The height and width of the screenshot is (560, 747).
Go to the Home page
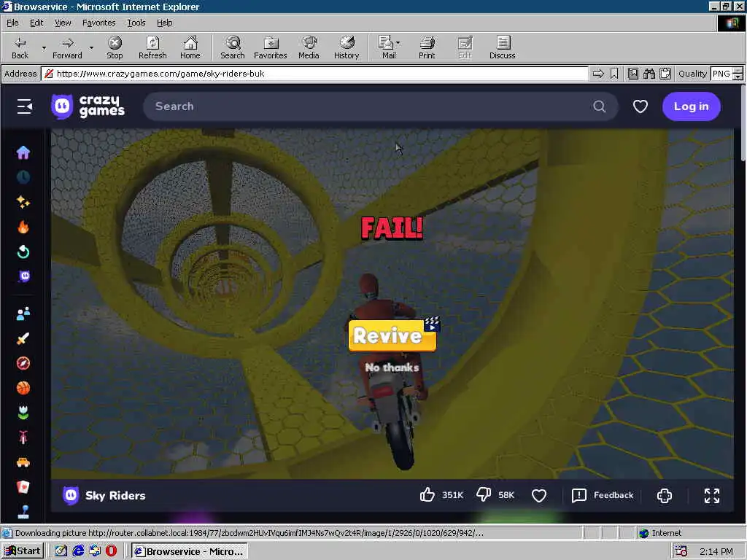(x=190, y=47)
